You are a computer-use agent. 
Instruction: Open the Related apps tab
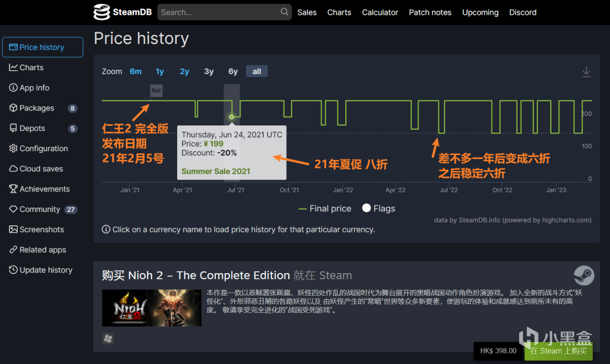(x=43, y=250)
